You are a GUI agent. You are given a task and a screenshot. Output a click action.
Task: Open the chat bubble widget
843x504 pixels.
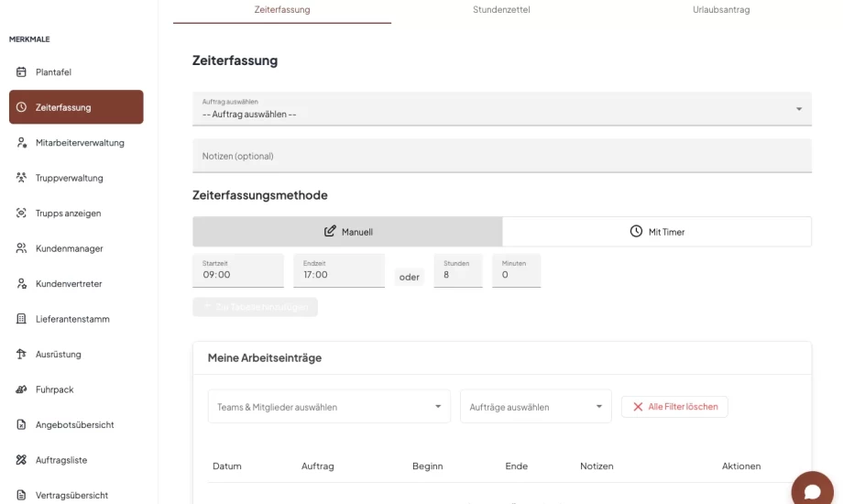[x=812, y=490]
